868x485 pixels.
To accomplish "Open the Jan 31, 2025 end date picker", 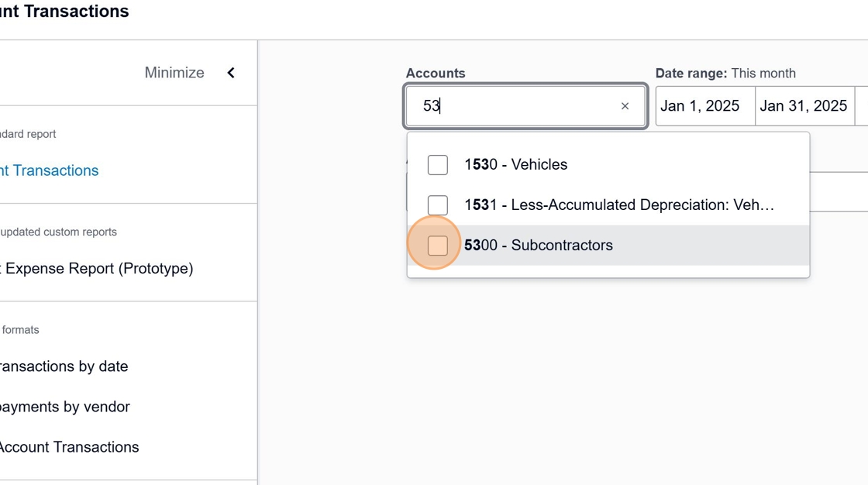I will (x=804, y=106).
